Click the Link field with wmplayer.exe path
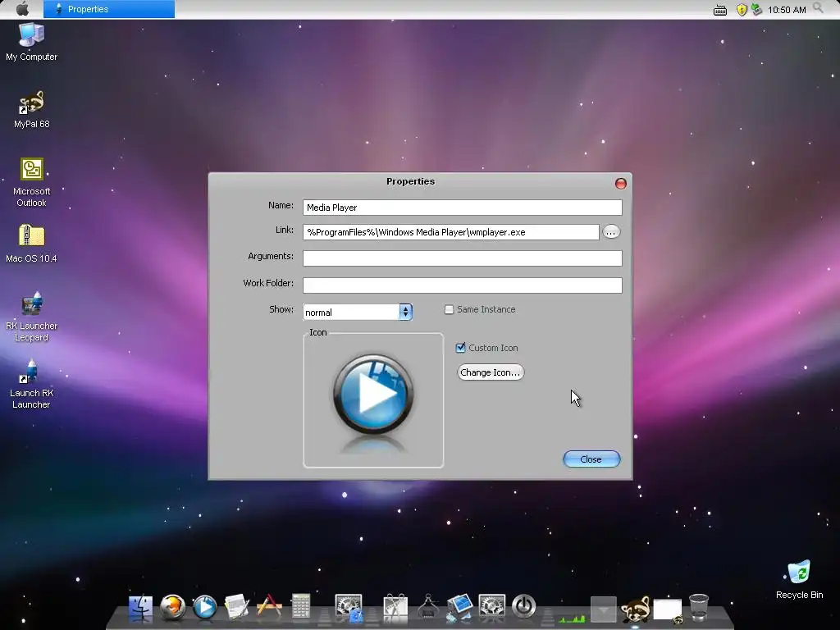The image size is (840, 630). [450, 232]
